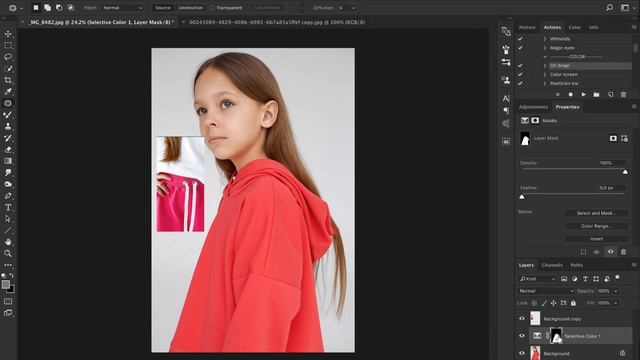Select the Clone Stamp tool
Image resolution: width=640 pixels, height=360 pixels.
pyautogui.click(x=8, y=126)
